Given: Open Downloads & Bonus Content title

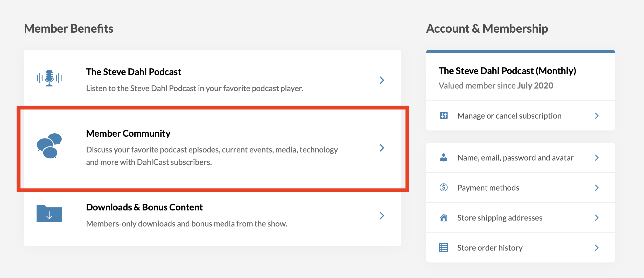Looking at the screenshot, I should point(144,207).
